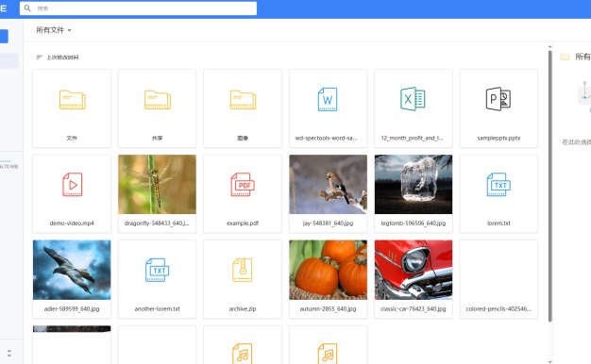Image resolution: width=591 pixels, height=364 pixels.
Task: Click the folder icon in details panel
Action: click(x=565, y=57)
